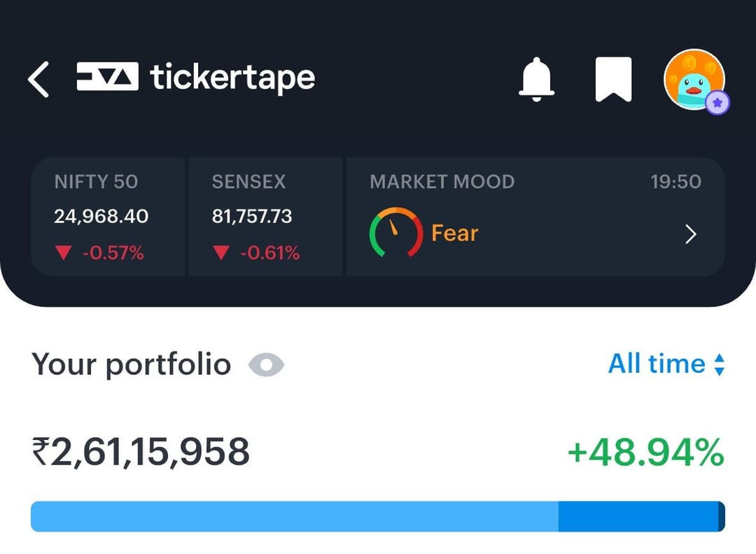This screenshot has width=756, height=554.
Task: Tap the +48.94% returns figure
Action: pos(645,453)
